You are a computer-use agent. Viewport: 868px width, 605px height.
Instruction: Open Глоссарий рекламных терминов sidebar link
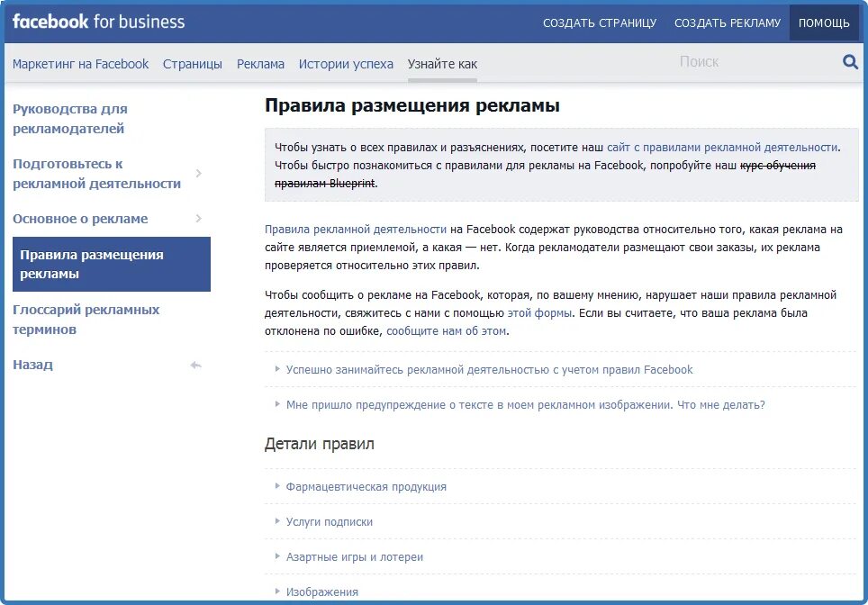tap(86, 320)
